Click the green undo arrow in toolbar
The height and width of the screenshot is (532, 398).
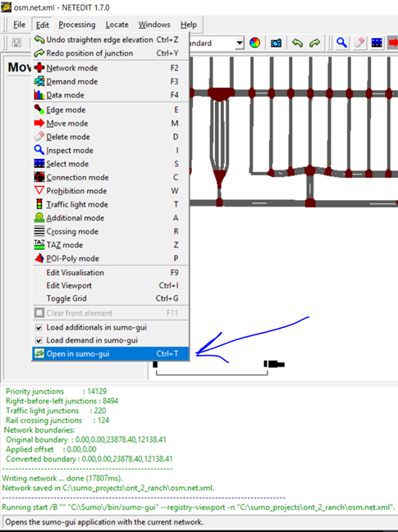click(x=298, y=43)
